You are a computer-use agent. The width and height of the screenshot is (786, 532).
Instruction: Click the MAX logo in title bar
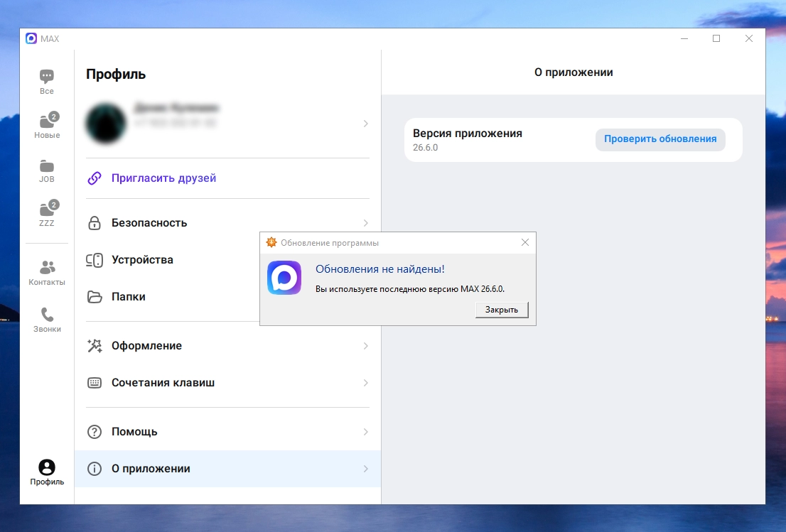(31, 38)
